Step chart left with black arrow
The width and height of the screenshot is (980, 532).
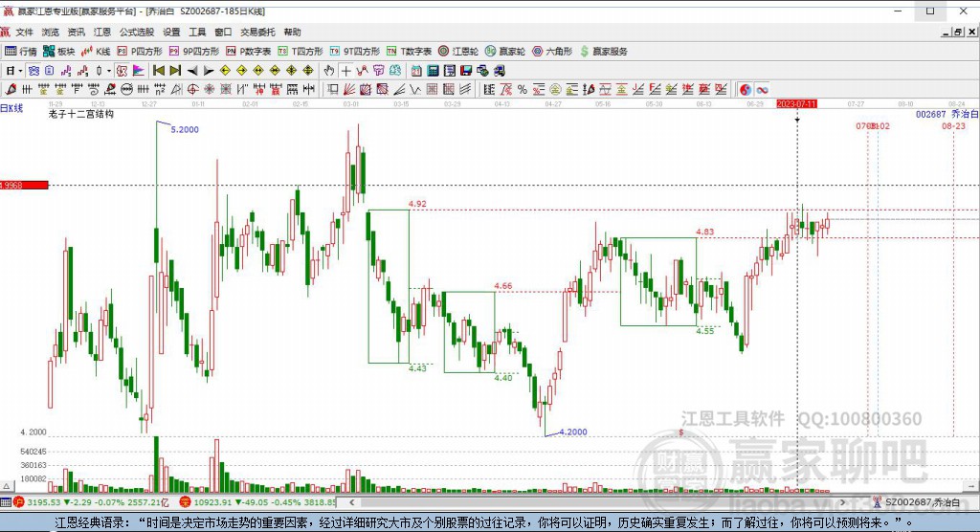point(192,71)
